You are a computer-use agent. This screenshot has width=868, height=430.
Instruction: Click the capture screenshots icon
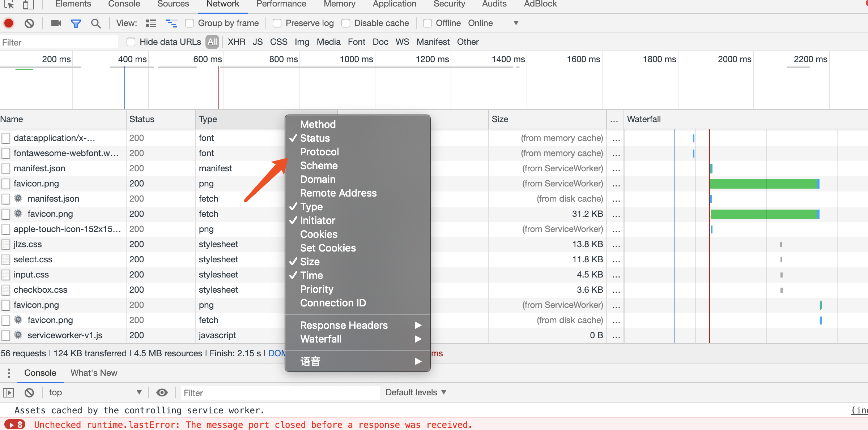click(56, 23)
